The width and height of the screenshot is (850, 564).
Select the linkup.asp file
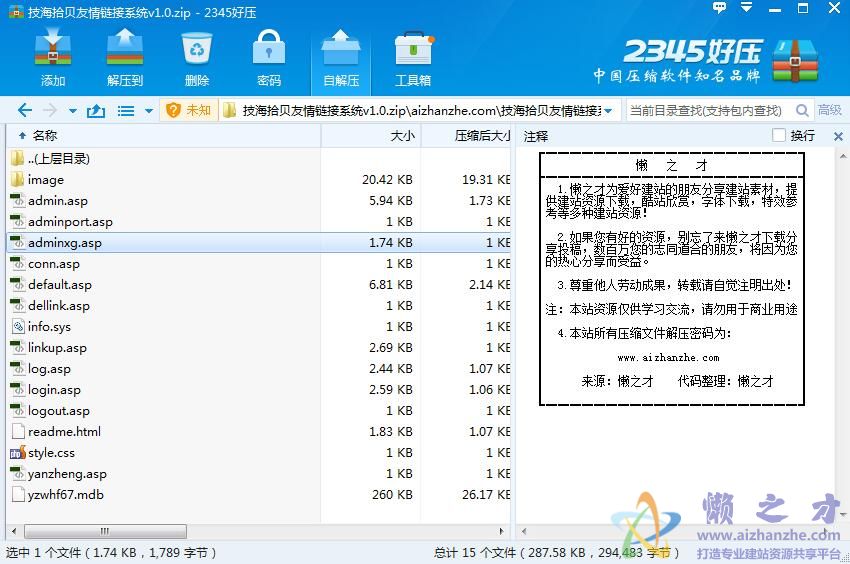point(259,348)
